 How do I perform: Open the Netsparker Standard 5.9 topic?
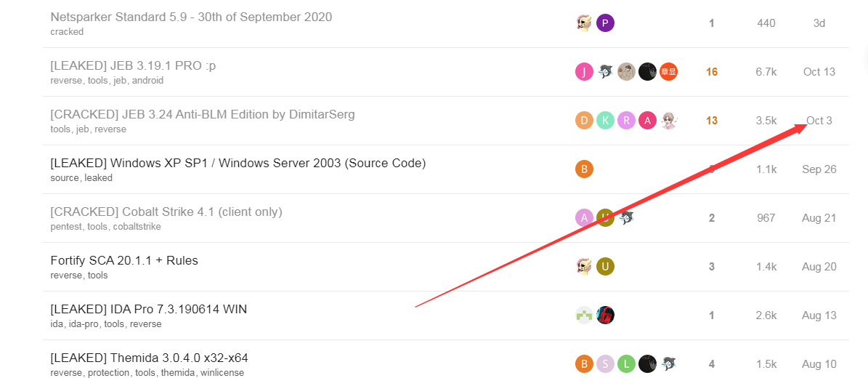(x=191, y=17)
